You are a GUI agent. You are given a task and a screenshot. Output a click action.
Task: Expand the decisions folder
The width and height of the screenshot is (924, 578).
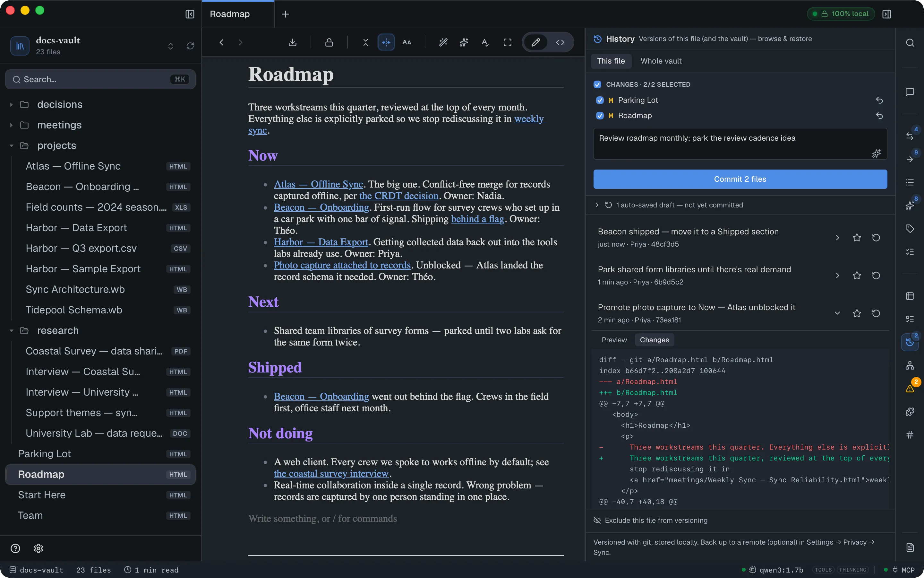click(x=12, y=104)
